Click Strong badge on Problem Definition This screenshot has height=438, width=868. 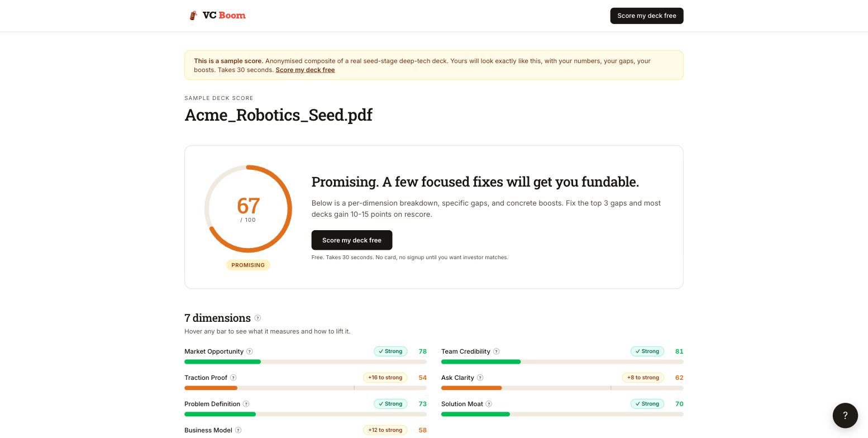pyautogui.click(x=390, y=404)
